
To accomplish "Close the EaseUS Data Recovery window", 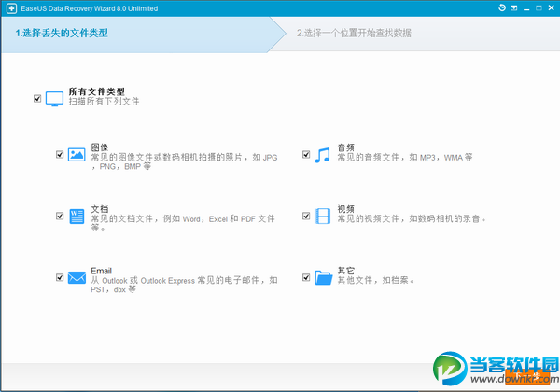I will click(x=552, y=7).
